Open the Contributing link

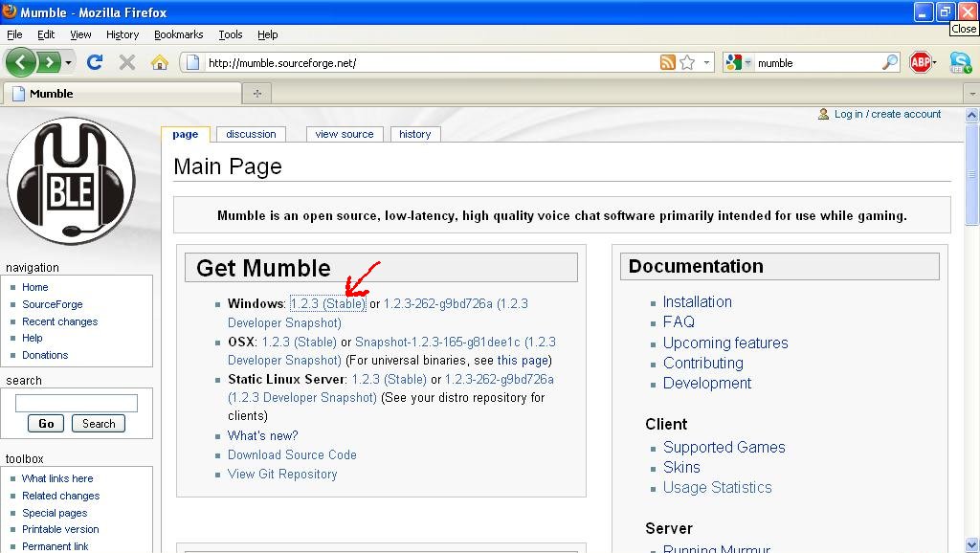(703, 363)
